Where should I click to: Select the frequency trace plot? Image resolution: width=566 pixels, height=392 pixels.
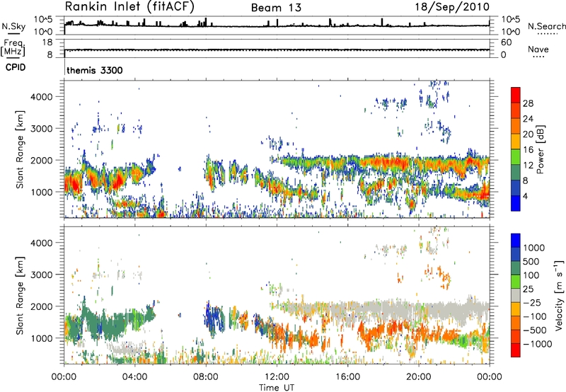(277, 48)
